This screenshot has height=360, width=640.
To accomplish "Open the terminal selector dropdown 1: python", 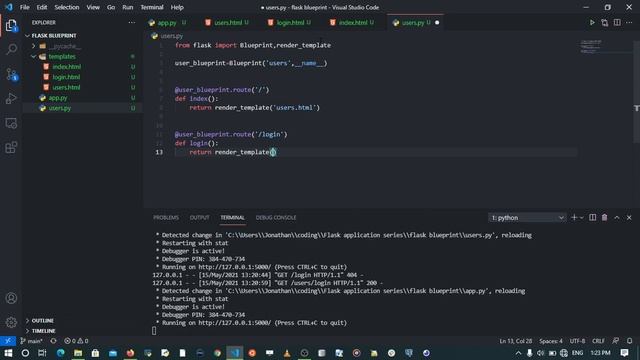I will [x=527, y=218].
